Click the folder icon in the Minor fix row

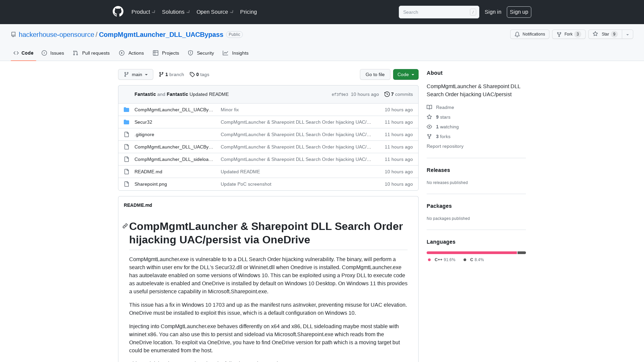coord(126,110)
